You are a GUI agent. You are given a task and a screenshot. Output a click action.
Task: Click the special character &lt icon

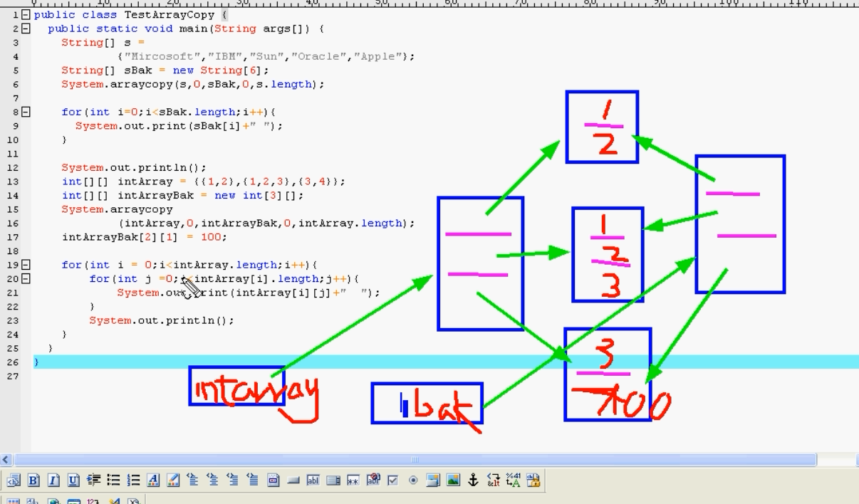click(493, 481)
